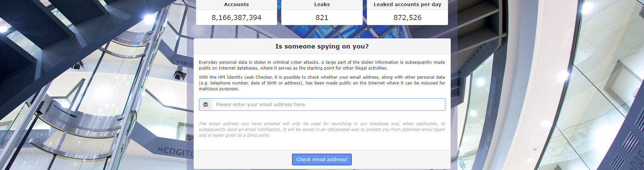Click the HPI Identity Leak Checker paragraph
Viewport: 644px width, 170px height.
[322, 83]
